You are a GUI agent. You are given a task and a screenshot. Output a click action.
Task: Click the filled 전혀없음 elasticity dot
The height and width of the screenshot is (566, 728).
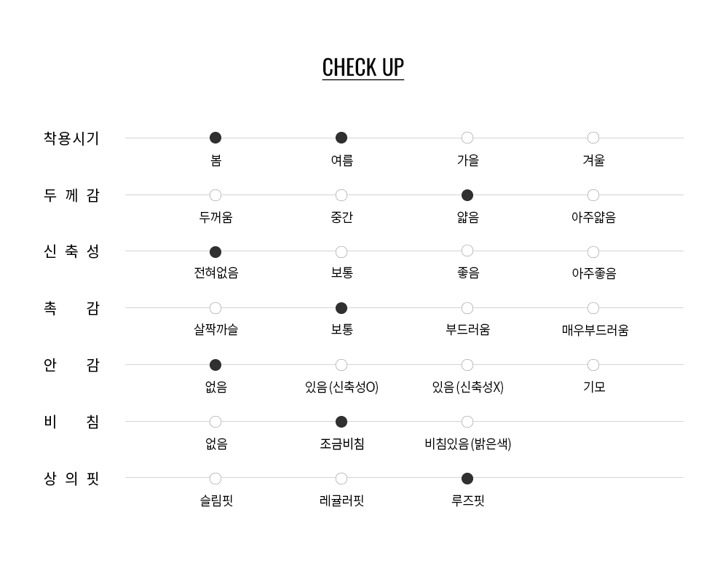[215, 252]
